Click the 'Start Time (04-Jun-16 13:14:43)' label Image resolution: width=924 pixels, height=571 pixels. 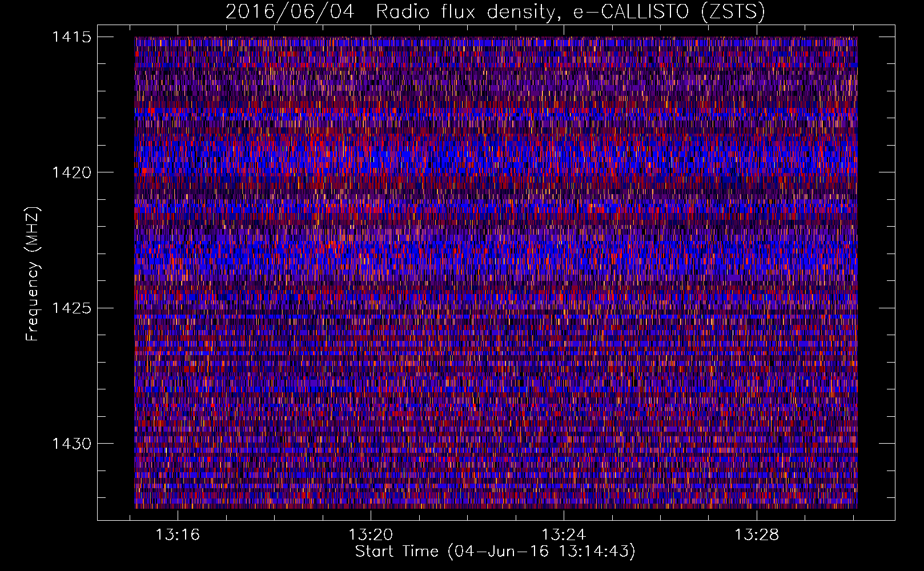(495, 552)
